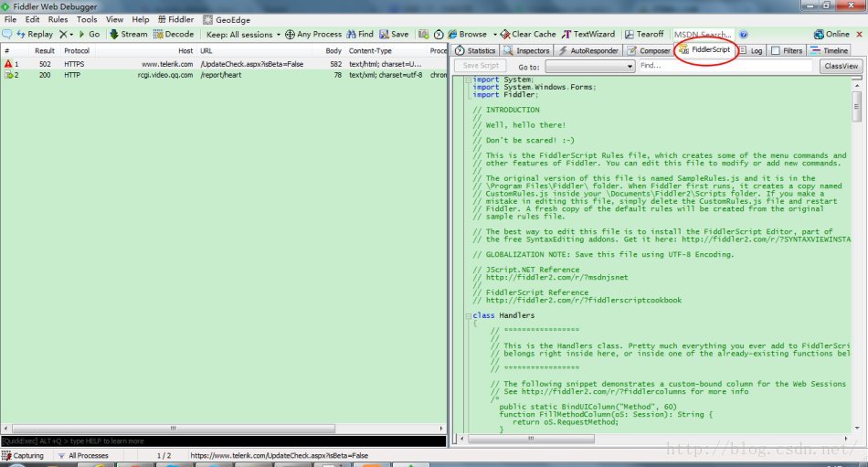The image size is (868, 467).
Task: Click the timer stopwatch icon in toolbar
Action: (x=439, y=35)
